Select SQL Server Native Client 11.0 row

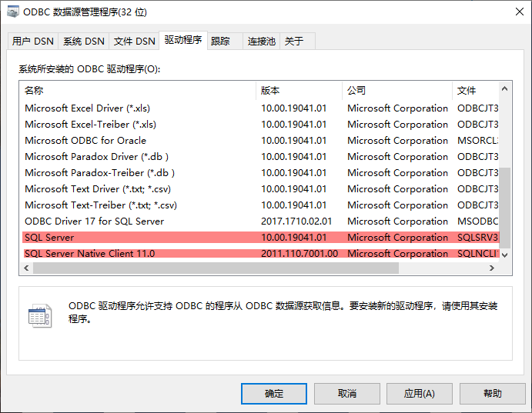tap(260, 254)
